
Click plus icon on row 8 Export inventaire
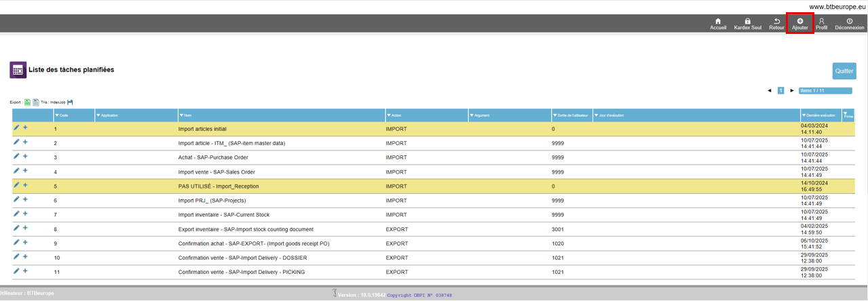[25, 228]
